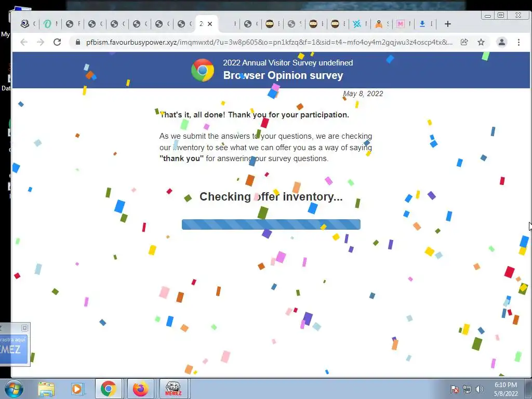The width and height of the screenshot is (532, 399).
Task: Maximize the Chrome window
Action: (x=501, y=15)
